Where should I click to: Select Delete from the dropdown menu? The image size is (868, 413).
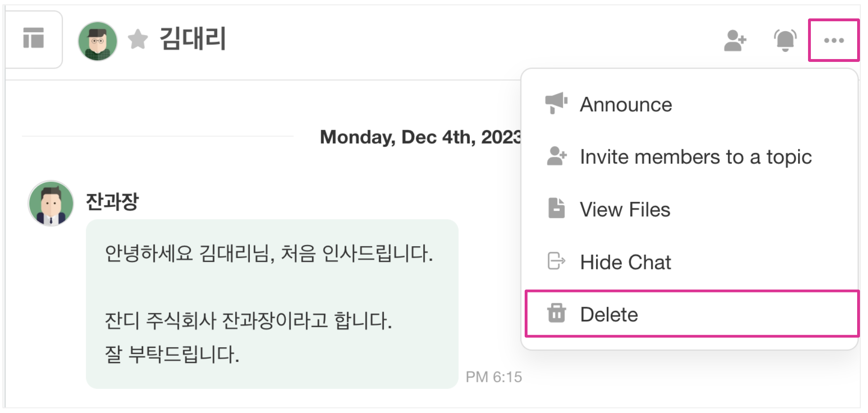[609, 314]
